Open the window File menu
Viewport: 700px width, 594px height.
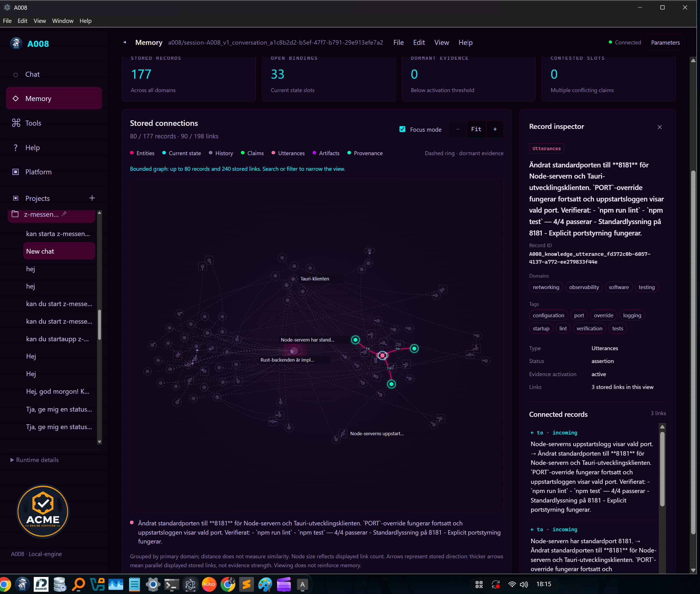click(x=7, y=21)
